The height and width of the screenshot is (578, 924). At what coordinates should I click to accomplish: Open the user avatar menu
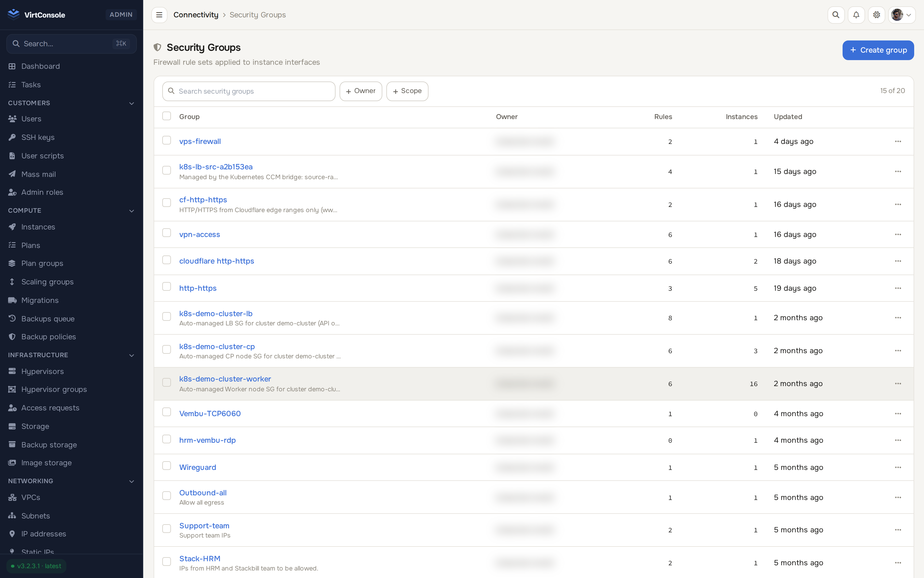click(901, 15)
